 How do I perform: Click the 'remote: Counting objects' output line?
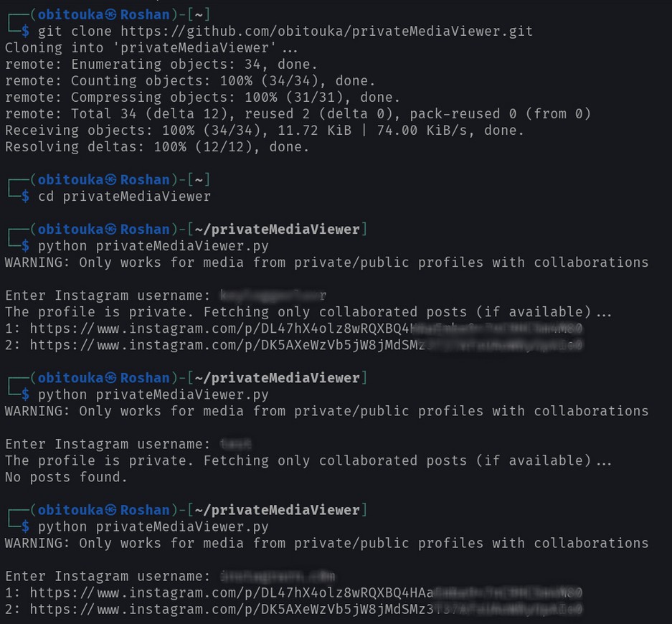(x=189, y=81)
